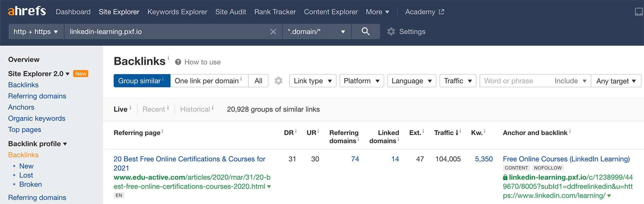644x204 pixels.
Task: Open Free Online Courses (LinkedIn Learning) anchor
Action: click(x=566, y=159)
